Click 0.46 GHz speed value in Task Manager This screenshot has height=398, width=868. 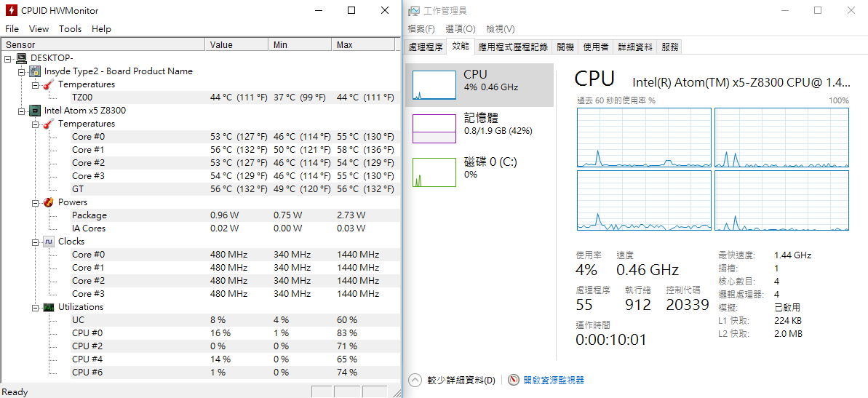647,270
